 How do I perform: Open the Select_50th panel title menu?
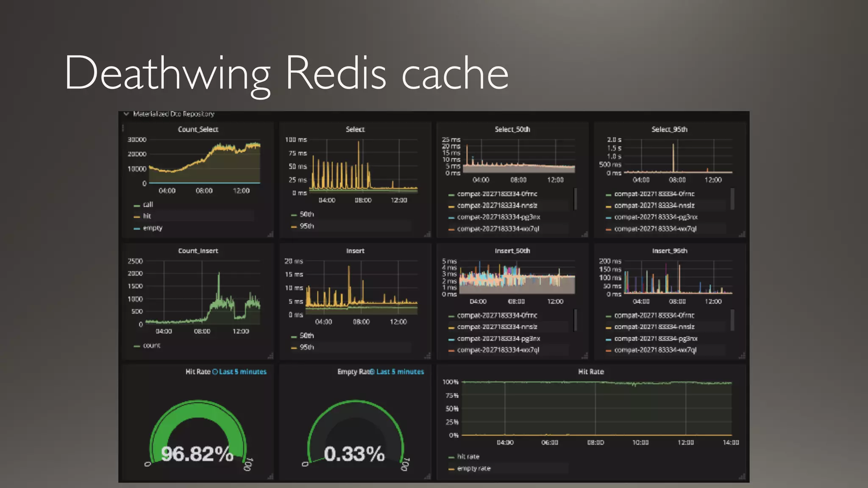click(512, 129)
